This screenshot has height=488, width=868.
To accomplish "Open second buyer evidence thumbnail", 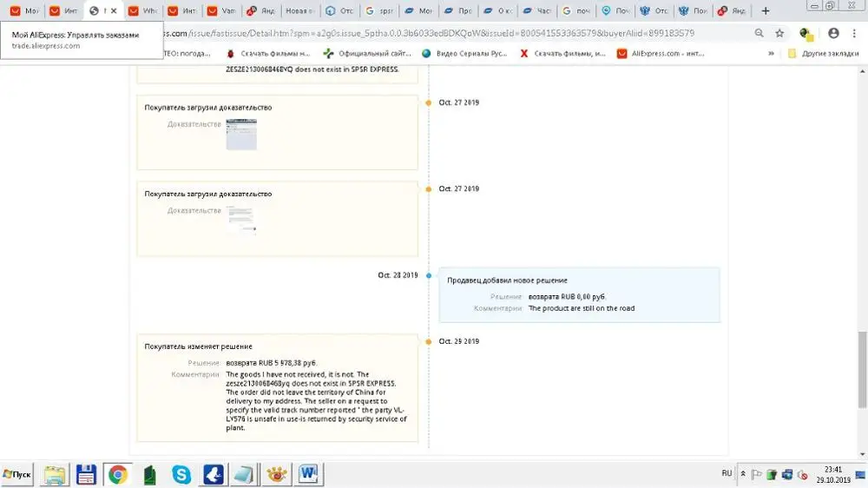I will [241, 221].
